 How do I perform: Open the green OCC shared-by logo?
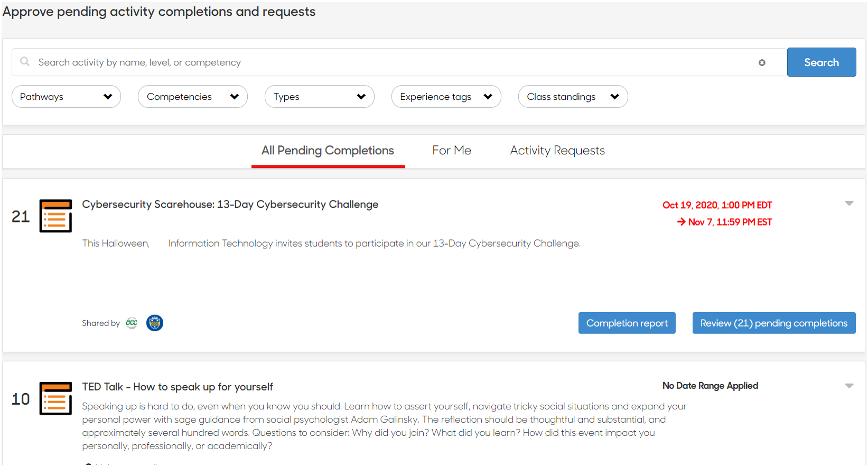coord(132,323)
